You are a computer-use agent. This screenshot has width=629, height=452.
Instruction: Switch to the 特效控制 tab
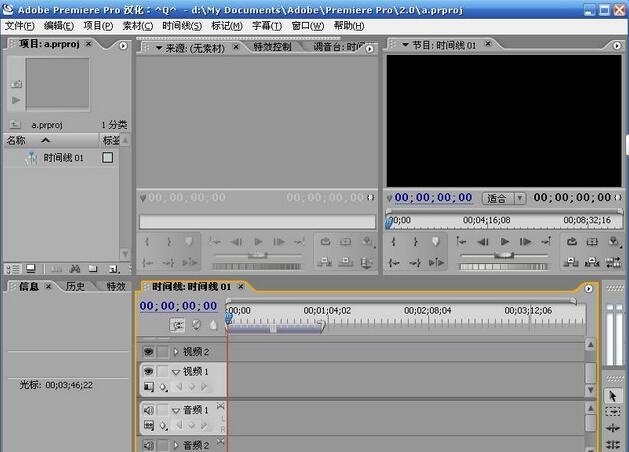tap(272, 47)
